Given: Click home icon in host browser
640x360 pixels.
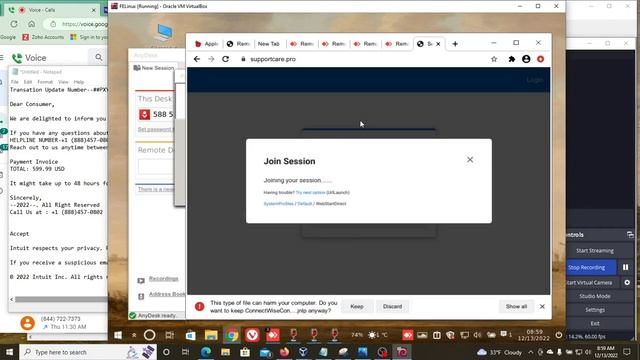Looking at the screenshot, I should tap(31, 24).
